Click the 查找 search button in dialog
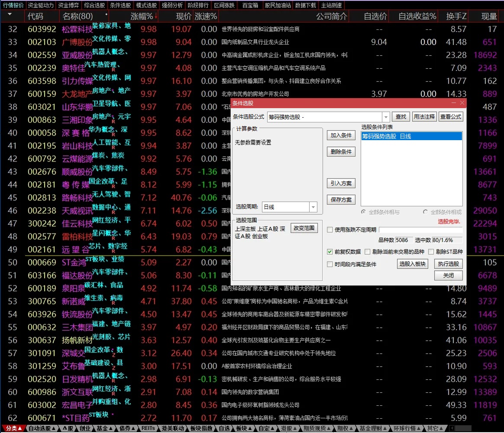Viewport: 504px width, 433px height. click(401, 117)
